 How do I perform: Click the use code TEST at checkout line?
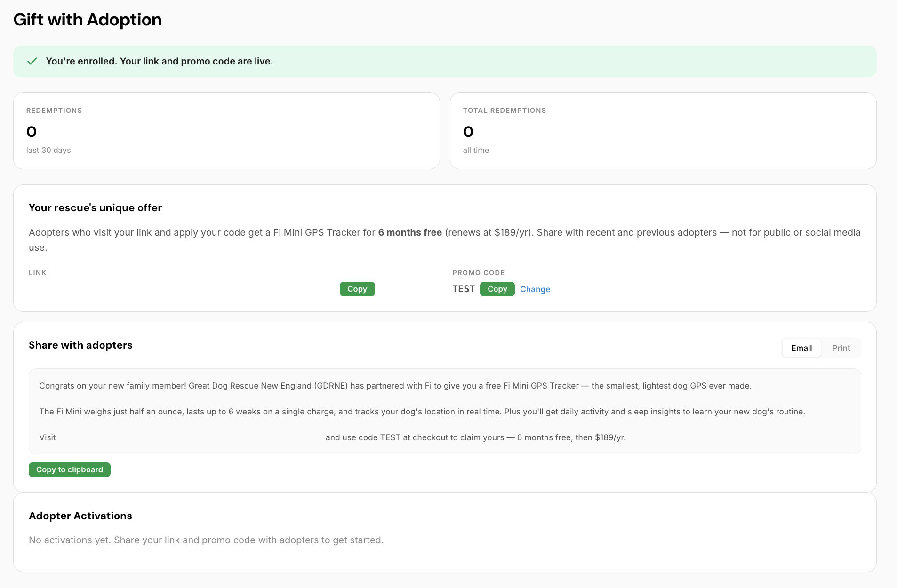[x=475, y=437]
